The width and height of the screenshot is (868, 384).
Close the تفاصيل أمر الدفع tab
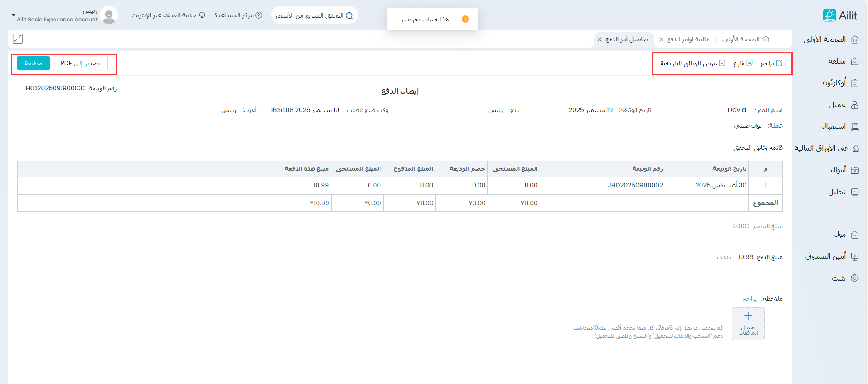tap(600, 39)
